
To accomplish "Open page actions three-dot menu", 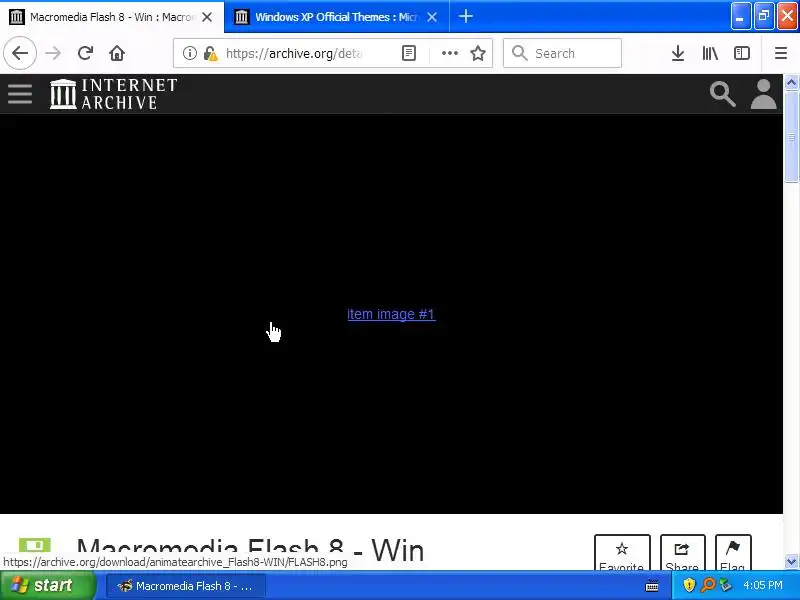I will 449,53.
